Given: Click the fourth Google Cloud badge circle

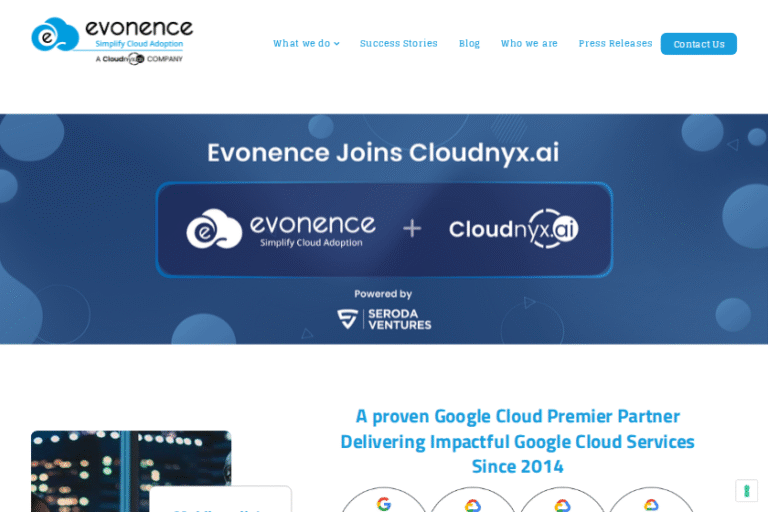Looking at the screenshot, I should click(651, 502).
